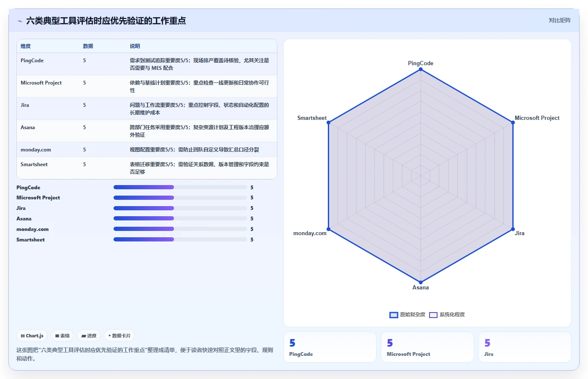The height and width of the screenshot is (379, 588).
Task: Click the 维度 column header
Action: point(26,46)
